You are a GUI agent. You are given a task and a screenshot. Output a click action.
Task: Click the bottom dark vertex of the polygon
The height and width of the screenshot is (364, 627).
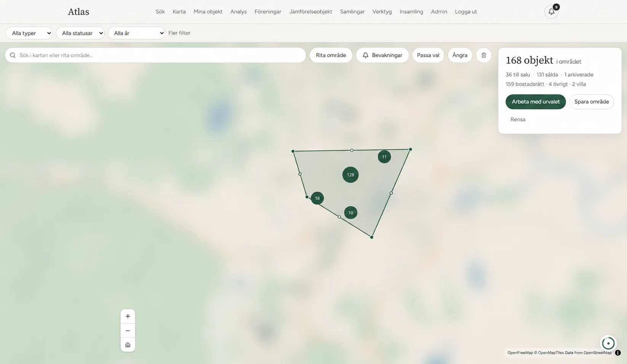tap(372, 237)
